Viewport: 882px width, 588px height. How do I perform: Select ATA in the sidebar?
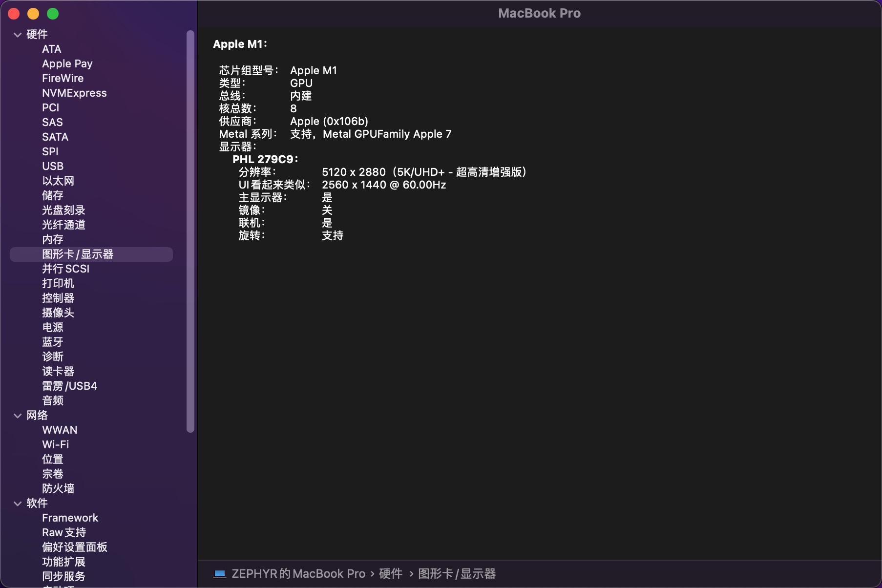click(51, 49)
